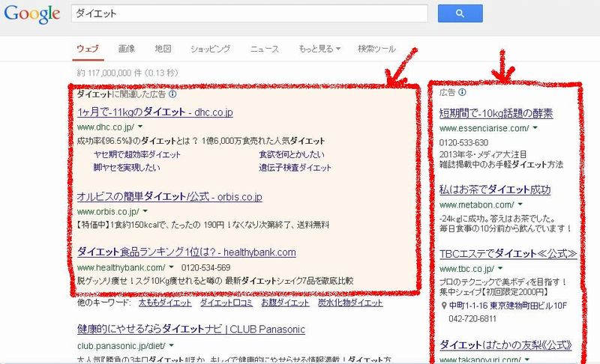Open the TBCエステでダイエット≪公式≫ ad
This screenshot has width=600, height=364.
point(508,254)
